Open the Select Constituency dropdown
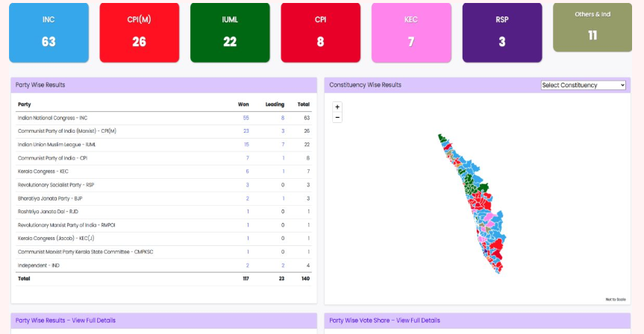 tap(584, 85)
